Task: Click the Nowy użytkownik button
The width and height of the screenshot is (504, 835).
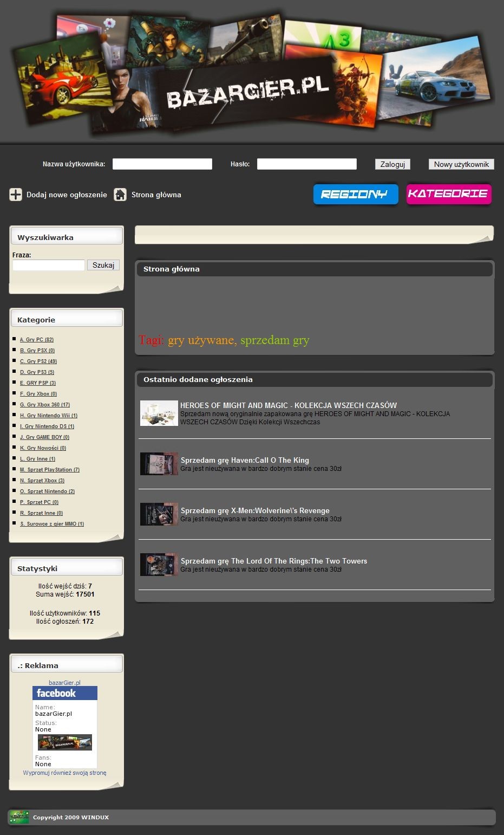Action: [461, 164]
